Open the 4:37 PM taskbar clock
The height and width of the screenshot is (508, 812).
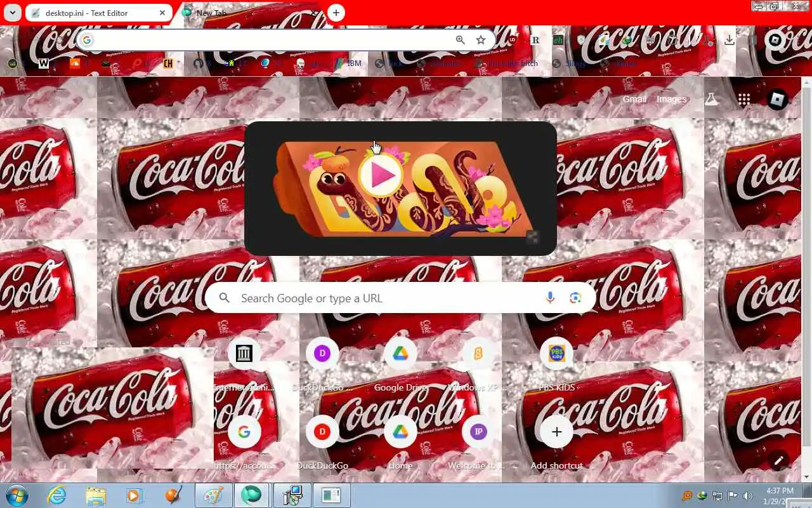tap(780, 496)
